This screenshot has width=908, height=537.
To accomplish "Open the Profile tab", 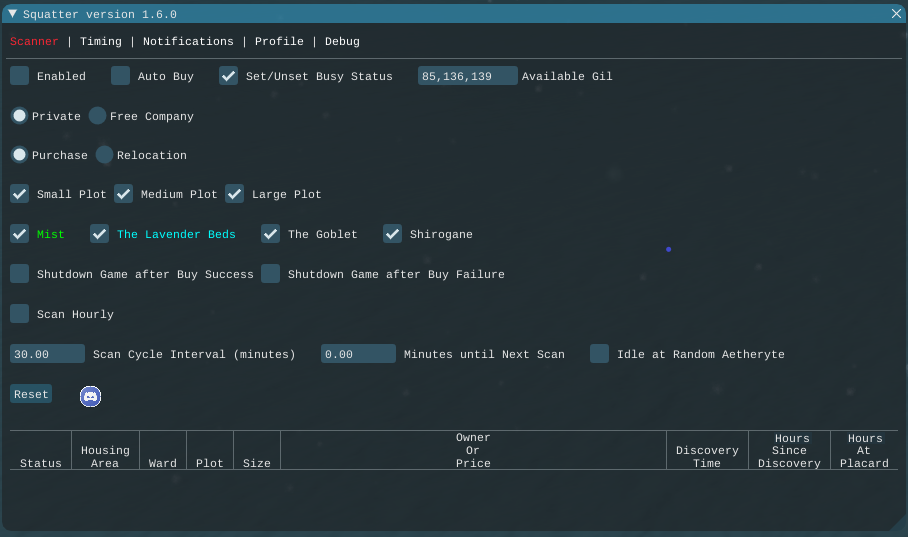I will click(279, 41).
